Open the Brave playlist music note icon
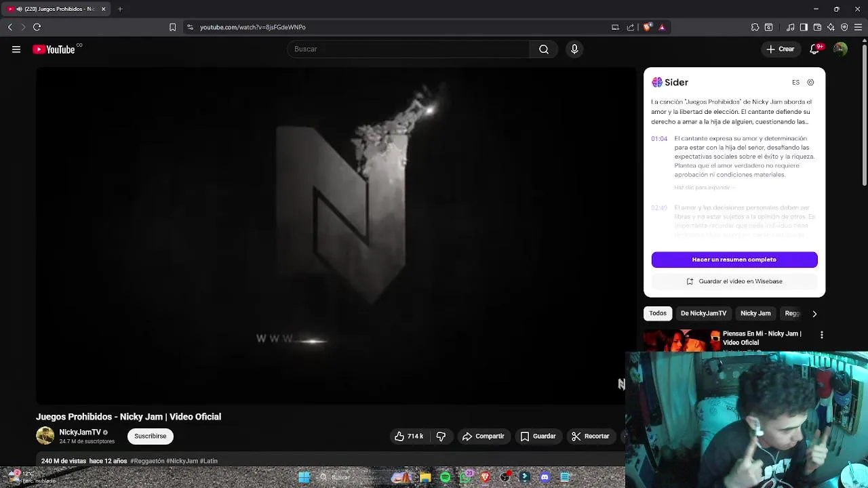Screen dimensions: 868x488 tap(791, 27)
